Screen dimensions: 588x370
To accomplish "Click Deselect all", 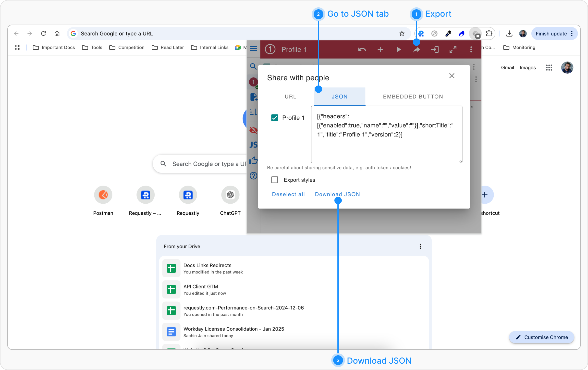I will click(x=288, y=194).
